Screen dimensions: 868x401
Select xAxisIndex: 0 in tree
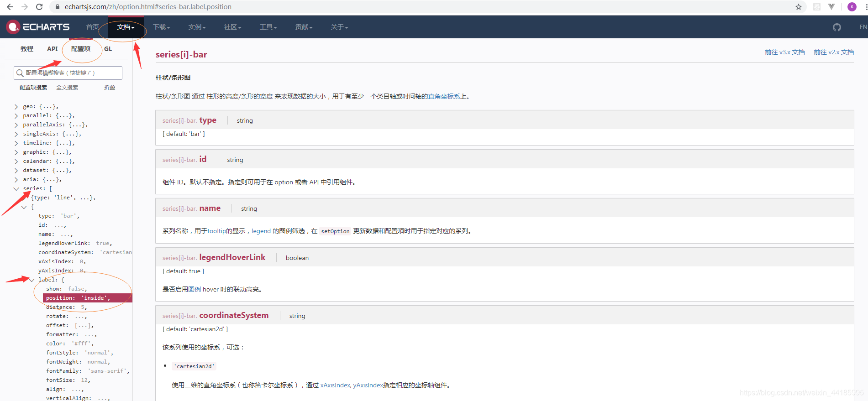click(62, 262)
